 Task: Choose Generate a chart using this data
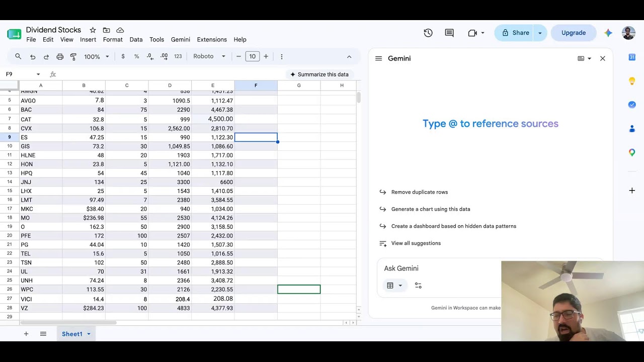coord(431,209)
